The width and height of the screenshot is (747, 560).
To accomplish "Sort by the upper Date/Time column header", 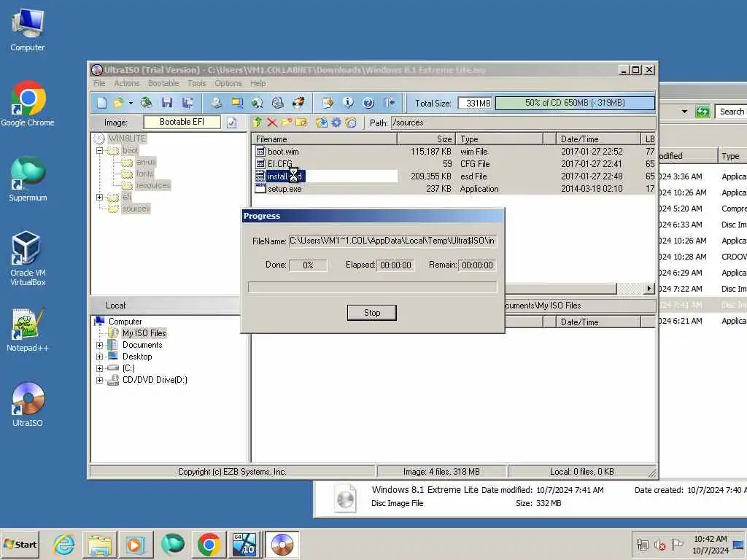I will 599,139.
